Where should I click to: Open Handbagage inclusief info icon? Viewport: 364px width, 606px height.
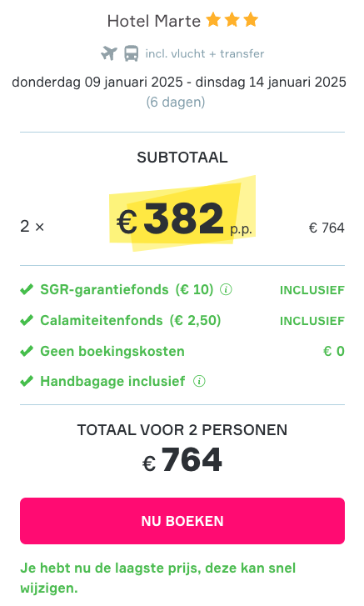tap(199, 382)
